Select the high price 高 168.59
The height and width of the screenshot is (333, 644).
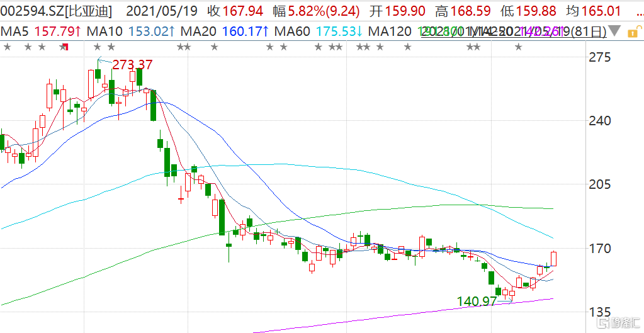(x=464, y=11)
